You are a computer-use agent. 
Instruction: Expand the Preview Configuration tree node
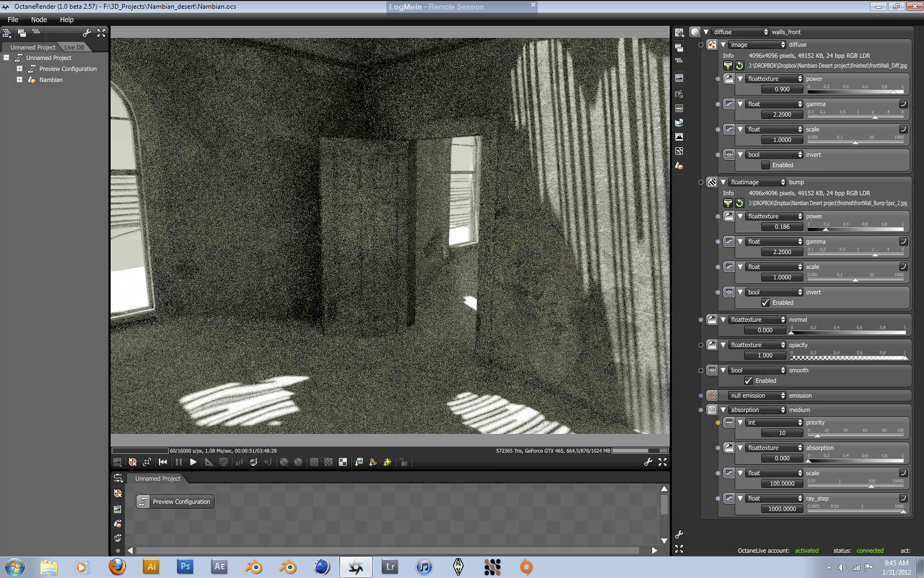19,69
